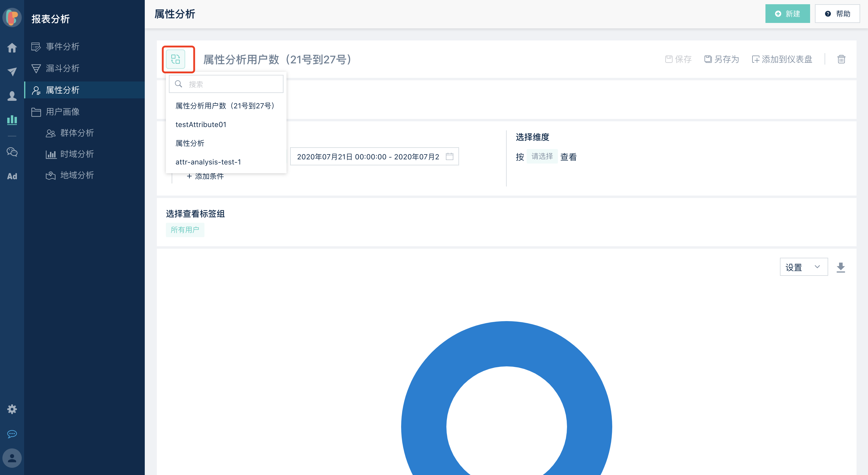This screenshot has height=475, width=868.
Task: Click the paper plane icon in sidebar
Action: (12, 72)
